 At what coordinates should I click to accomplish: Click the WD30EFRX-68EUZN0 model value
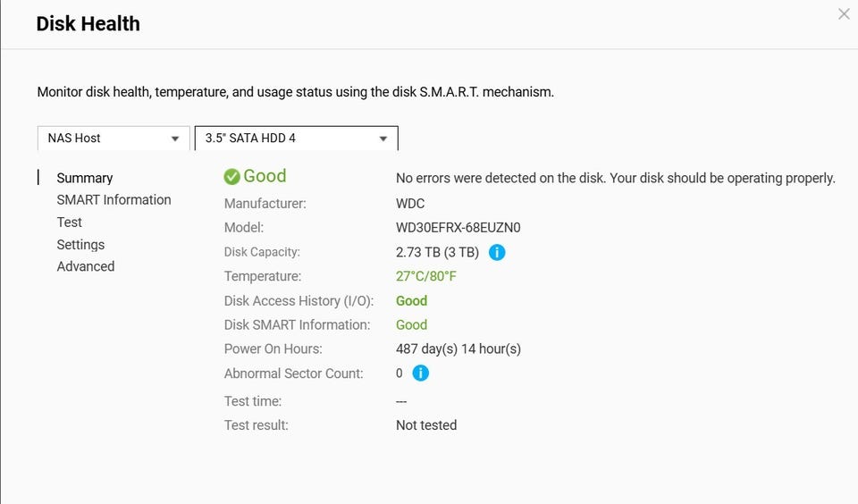[458, 228]
